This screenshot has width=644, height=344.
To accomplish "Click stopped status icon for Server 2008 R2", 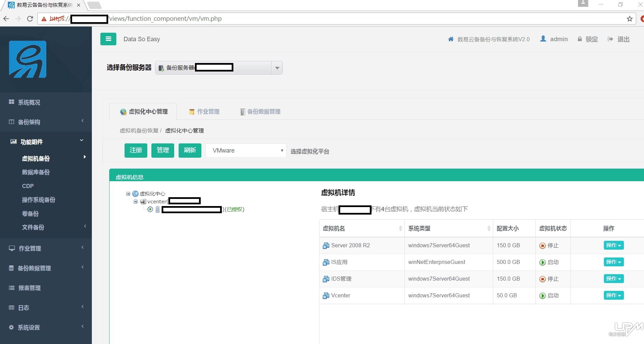I will click(543, 246).
